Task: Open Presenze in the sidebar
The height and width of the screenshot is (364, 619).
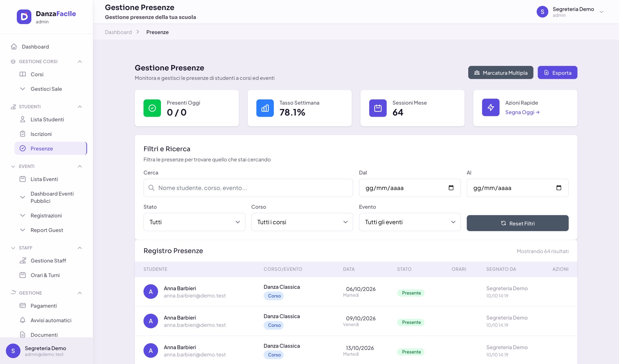Action: coord(51,149)
